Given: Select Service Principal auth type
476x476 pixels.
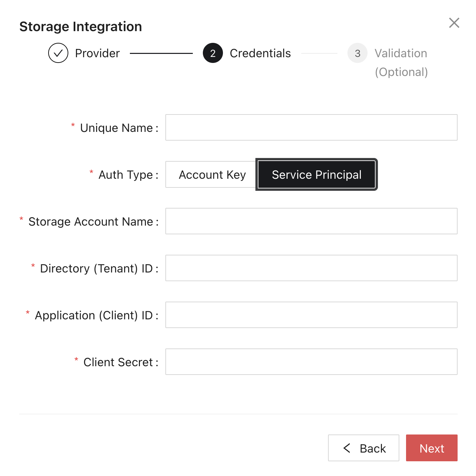Looking at the screenshot, I should 317,174.
